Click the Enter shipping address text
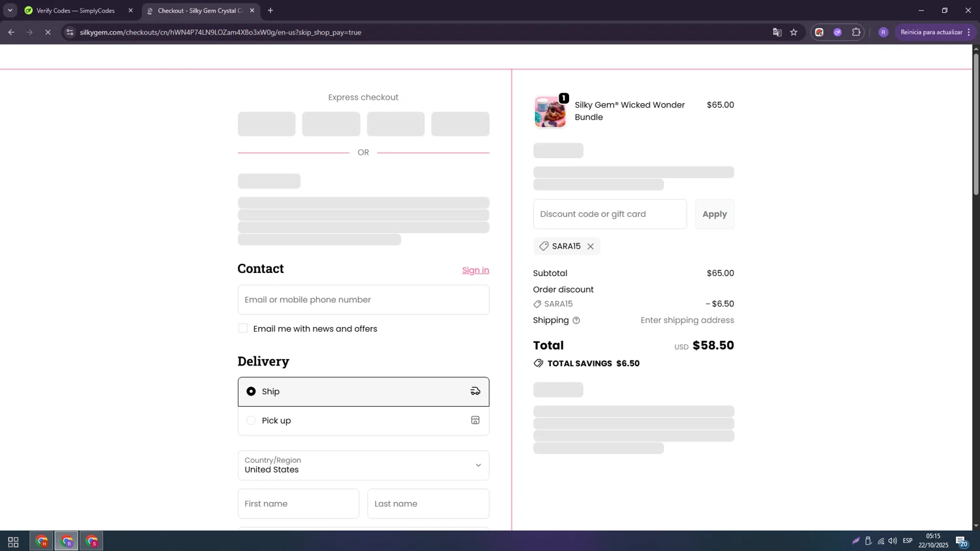This screenshot has height=551, width=980. [687, 321]
